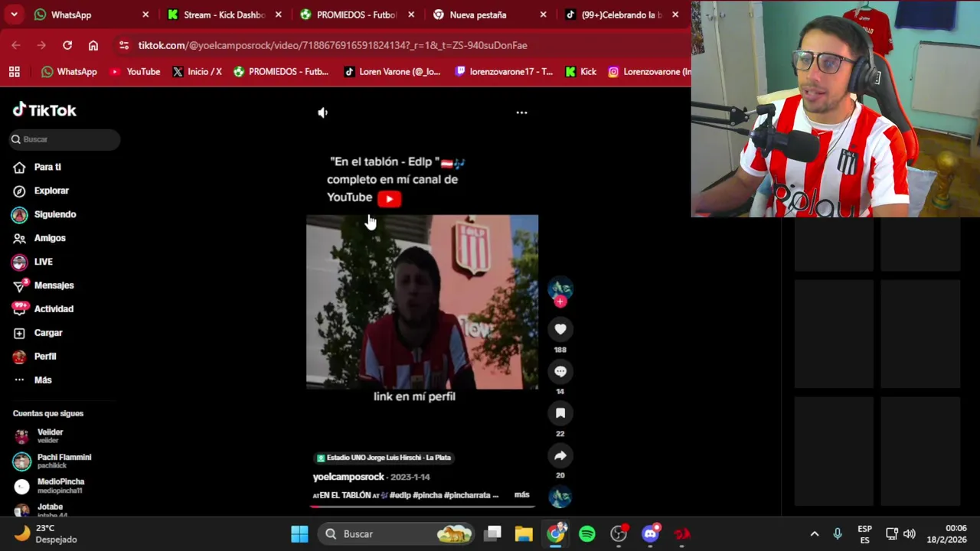Image resolution: width=980 pixels, height=551 pixels.
Task: Open lorenzovarone17 Twitch bookmark
Action: [x=504, y=72]
